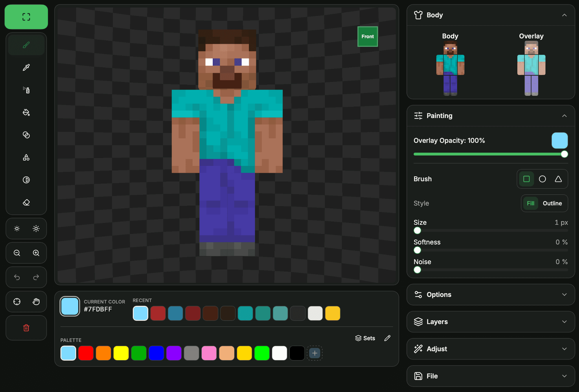Image resolution: width=579 pixels, height=392 pixels.
Task: Select the half-circle contrast tool
Action: coord(26,180)
